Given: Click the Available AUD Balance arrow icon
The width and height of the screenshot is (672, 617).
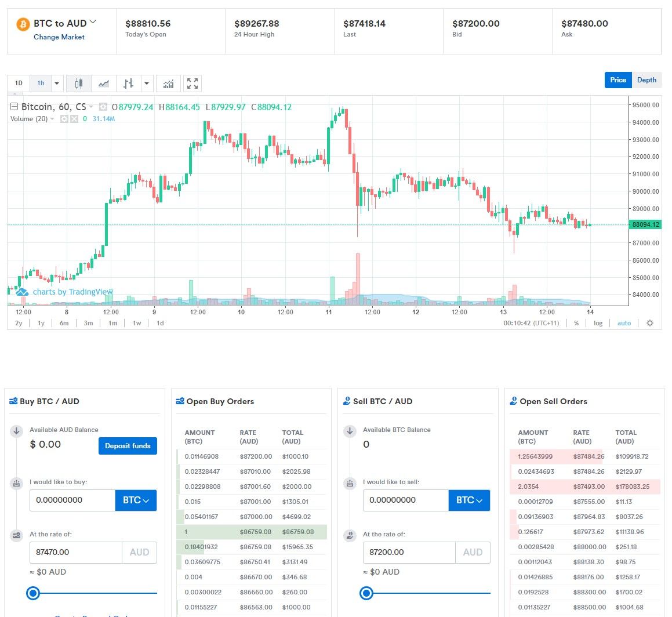Looking at the screenshot, I should (16, 431).
